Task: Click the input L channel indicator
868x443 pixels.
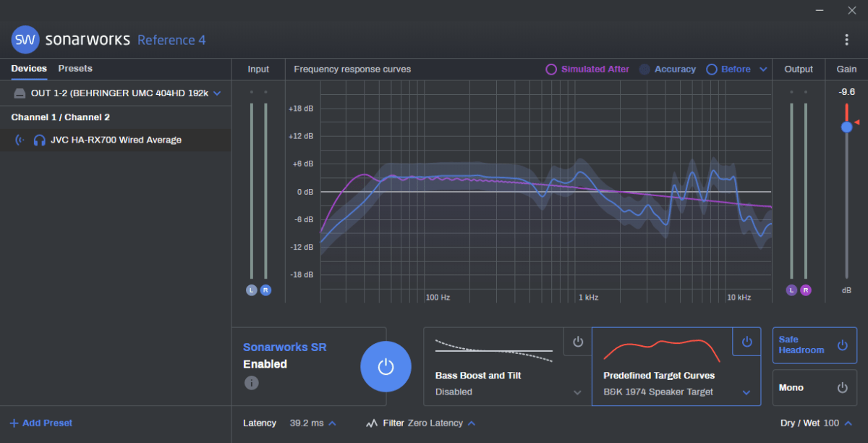Action: point(251,290)
